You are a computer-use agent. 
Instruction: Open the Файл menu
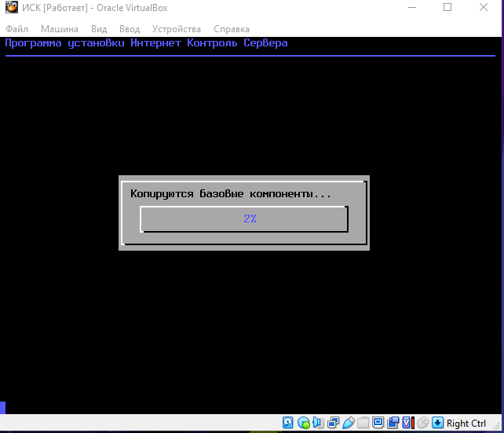point(16,29)
